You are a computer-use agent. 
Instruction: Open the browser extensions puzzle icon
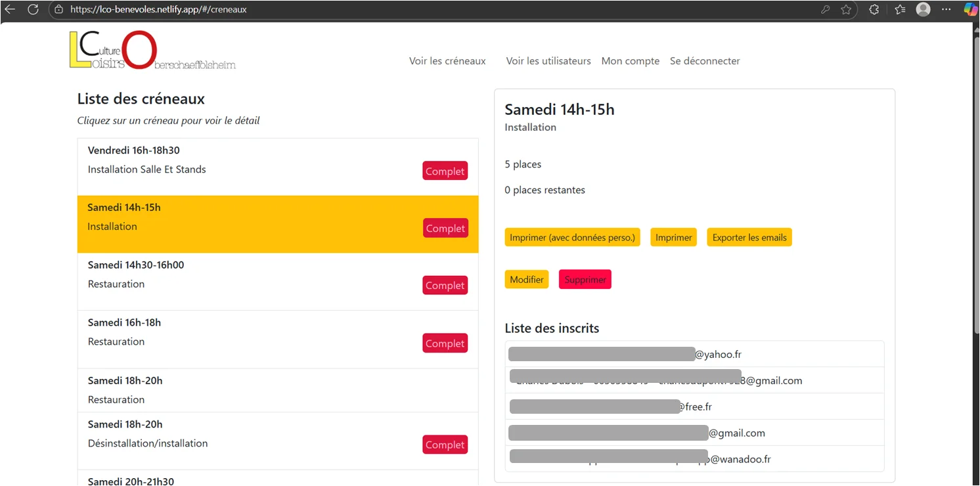pyautogui.click(x=874, y=9)
